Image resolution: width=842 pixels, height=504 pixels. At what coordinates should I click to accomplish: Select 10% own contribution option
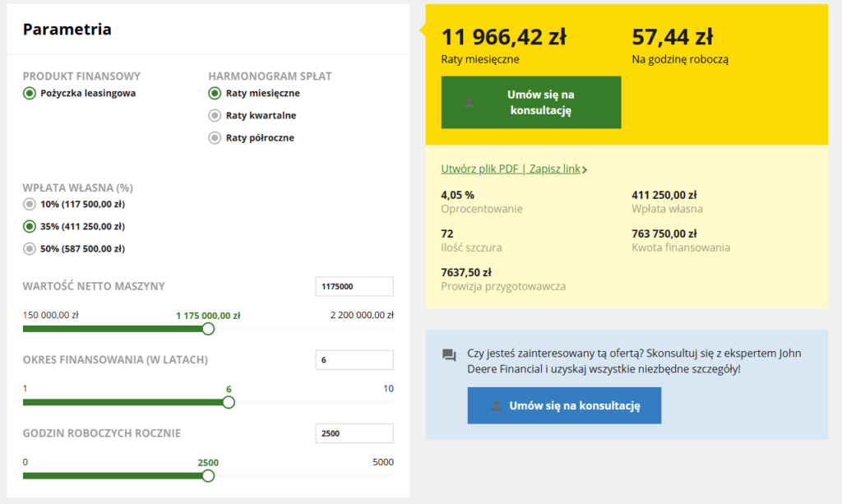[30, 204]
